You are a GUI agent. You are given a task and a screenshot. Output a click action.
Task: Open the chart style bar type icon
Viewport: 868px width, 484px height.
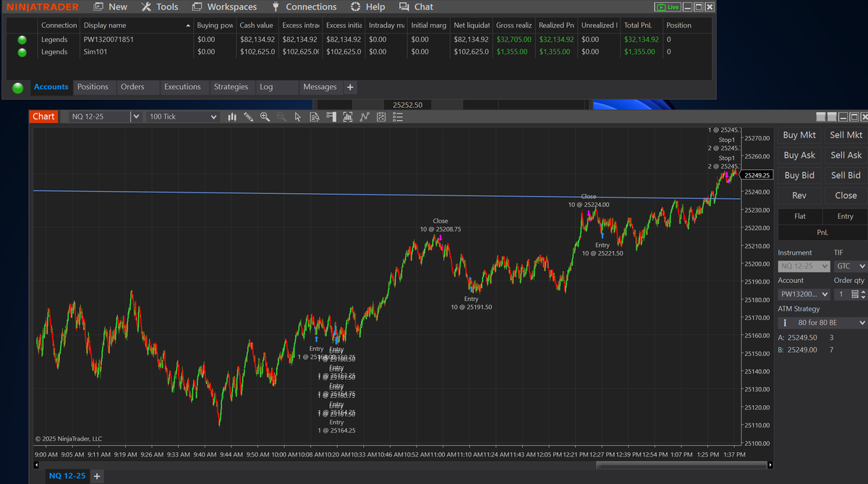(x=232, y=116)
